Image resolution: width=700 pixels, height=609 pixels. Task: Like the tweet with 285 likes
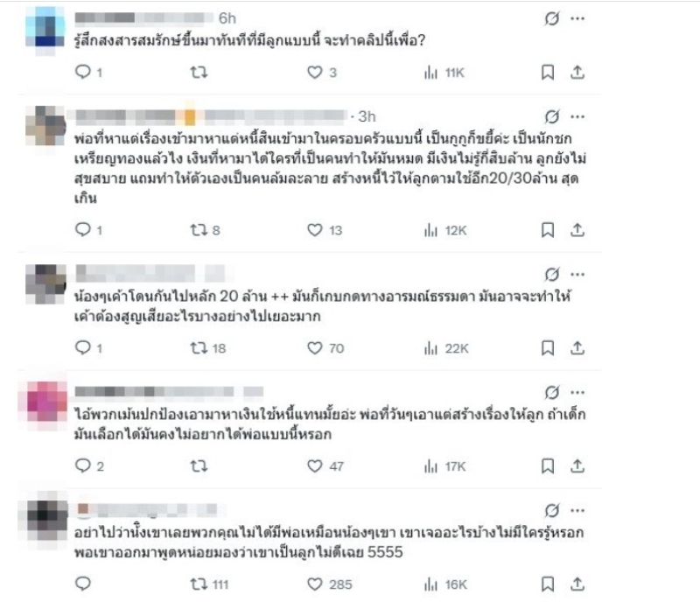(x=315, y=584)
